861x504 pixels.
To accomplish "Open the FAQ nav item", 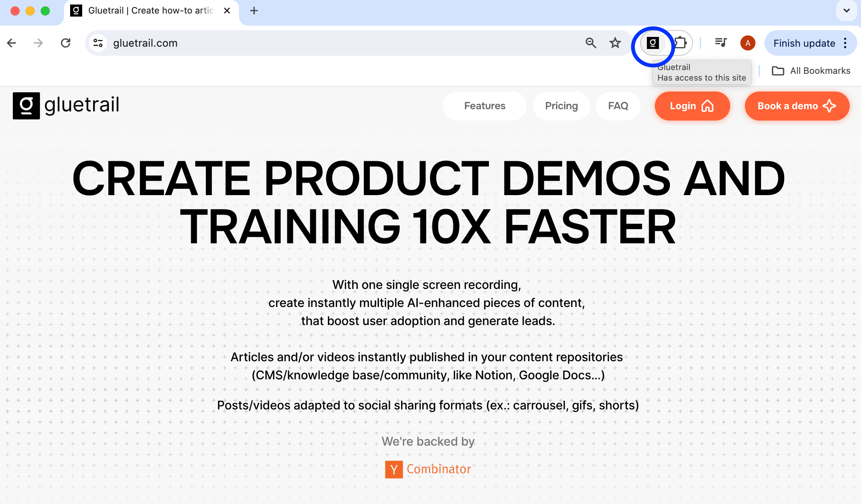I will [618, 106].
